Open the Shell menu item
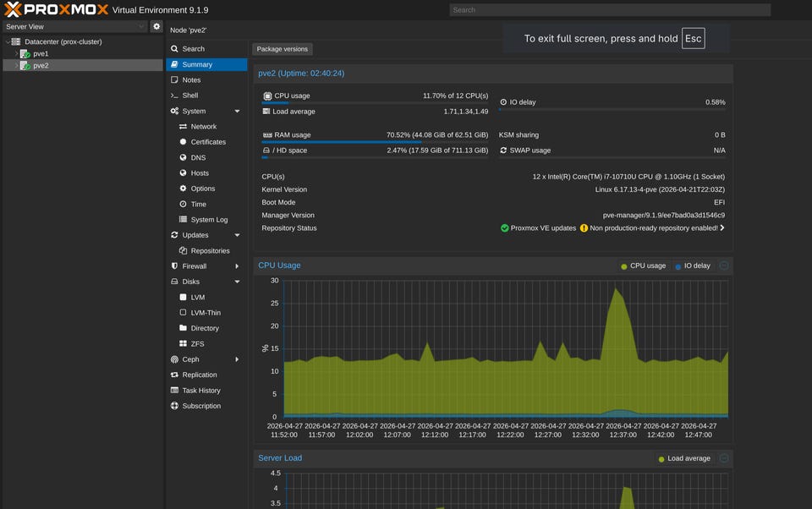 click(x=206, y=96)
